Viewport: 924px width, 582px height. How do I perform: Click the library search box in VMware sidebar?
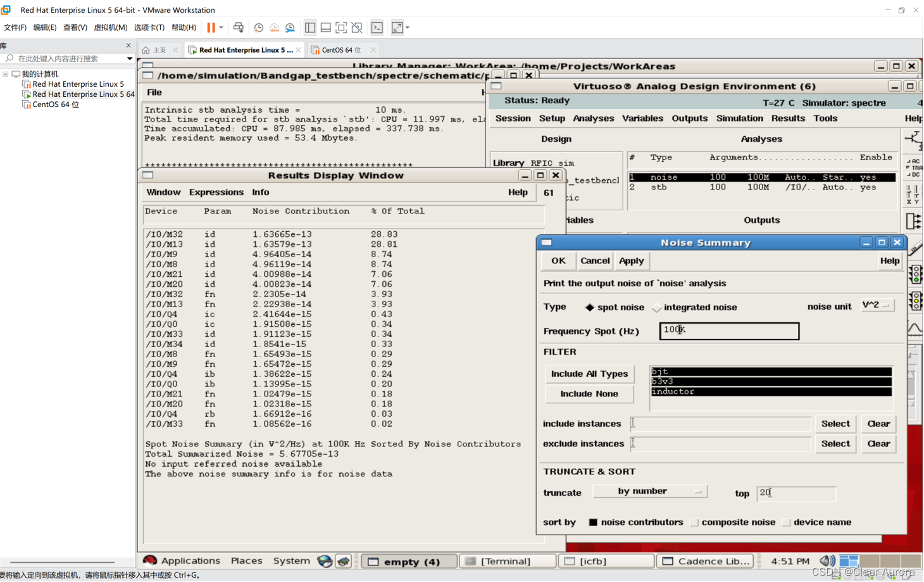[69, 58]
